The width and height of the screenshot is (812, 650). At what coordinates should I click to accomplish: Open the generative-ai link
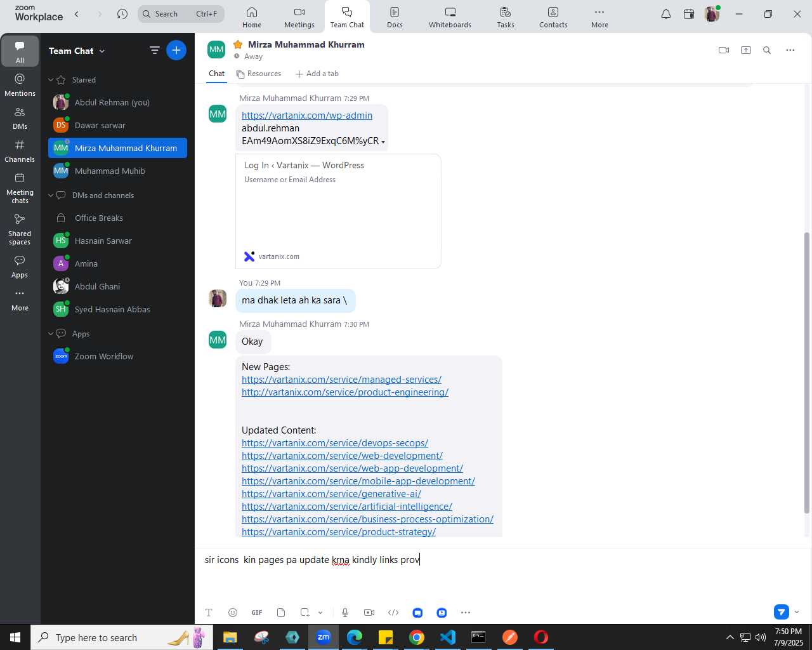pos(331,494)
